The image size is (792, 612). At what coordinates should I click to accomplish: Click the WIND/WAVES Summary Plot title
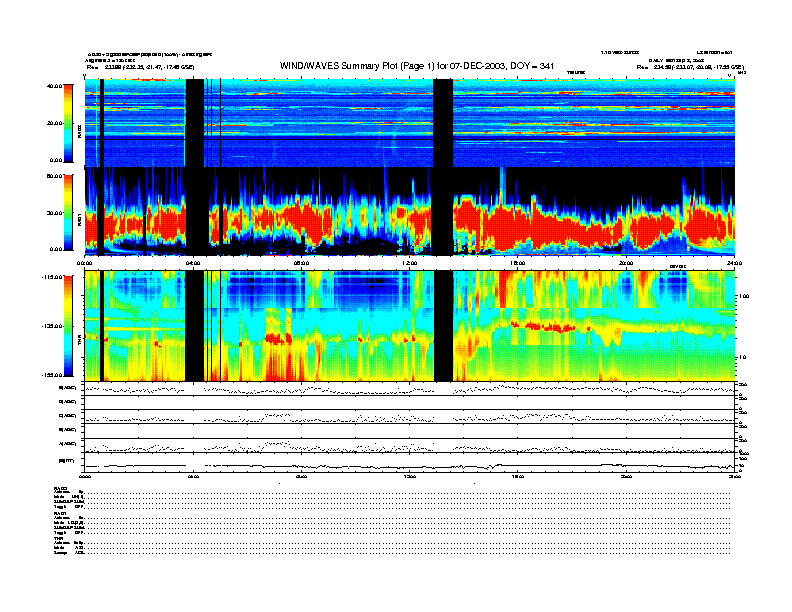pos(417,66)
